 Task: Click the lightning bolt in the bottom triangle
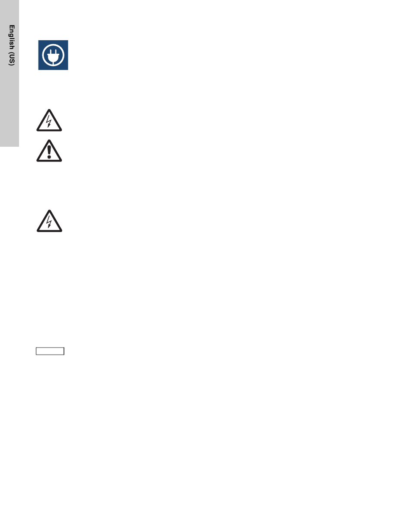tap(49, 222)
